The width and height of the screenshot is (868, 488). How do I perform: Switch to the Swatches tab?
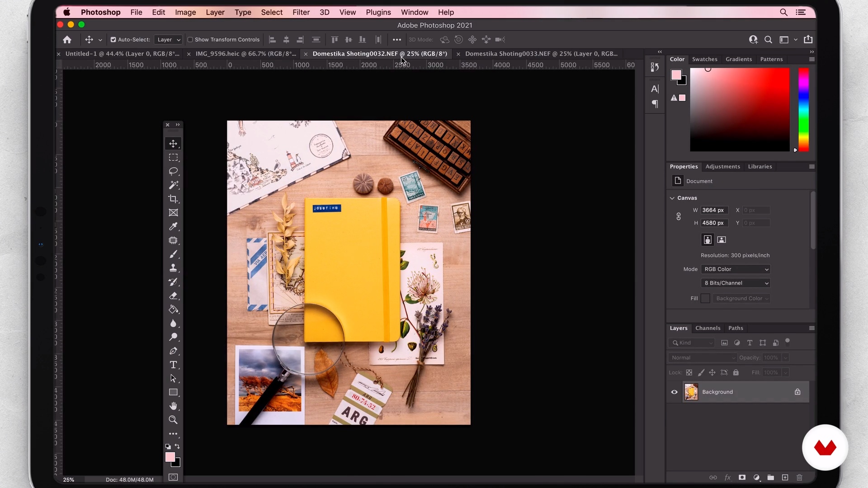[x=704, y=59]
